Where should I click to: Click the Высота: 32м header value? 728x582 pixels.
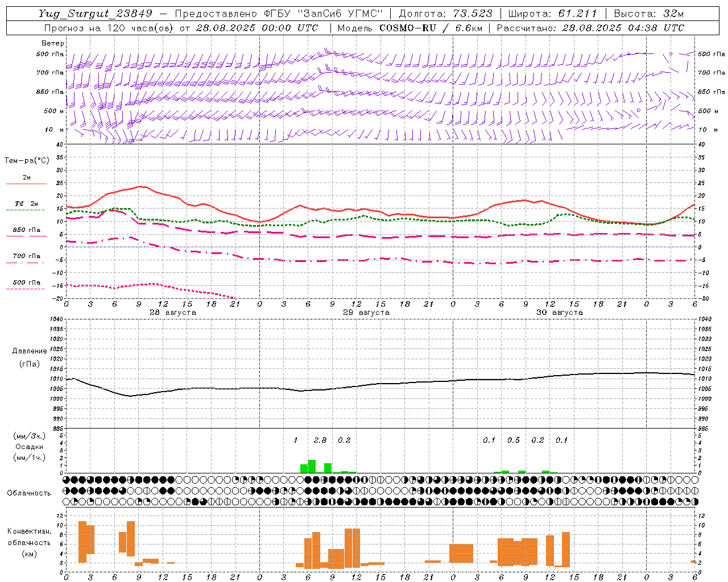click(649, 14)
